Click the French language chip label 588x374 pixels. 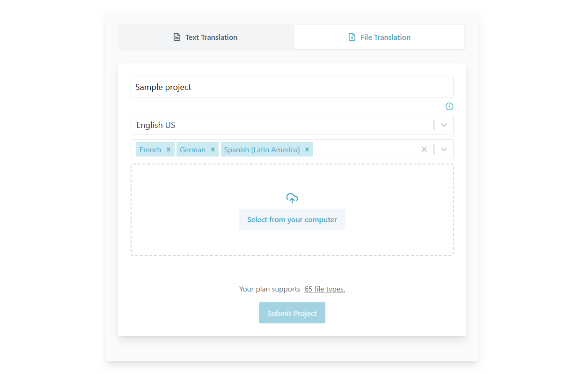click(150, 149)
